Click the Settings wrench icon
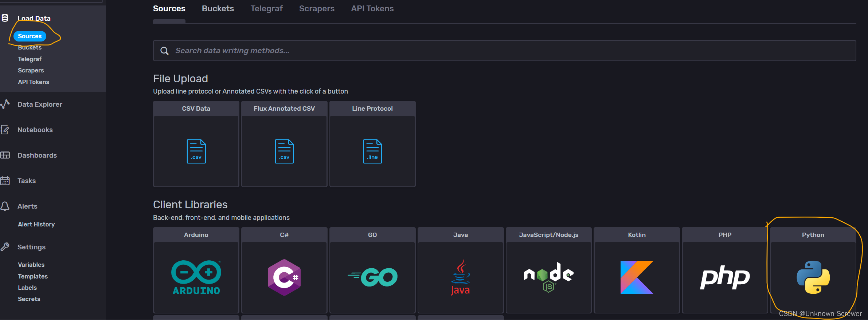The height and width of the screenshot is (320, 868). 5,247
